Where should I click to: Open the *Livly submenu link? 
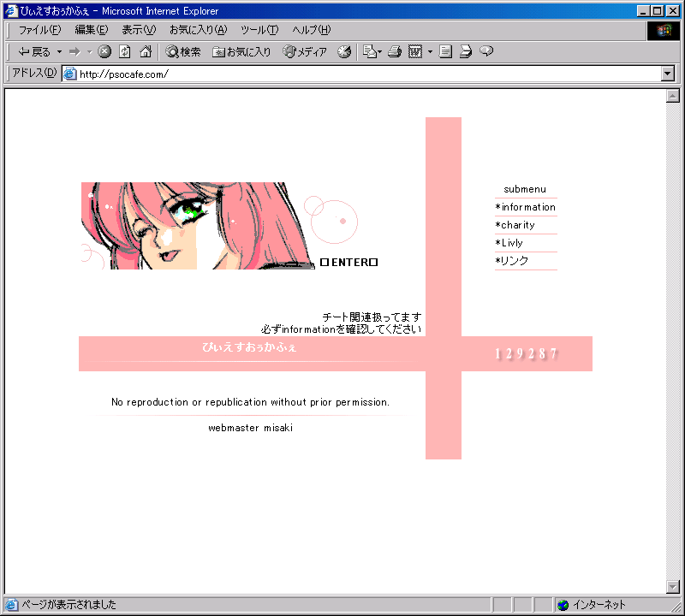coord(509,243)
